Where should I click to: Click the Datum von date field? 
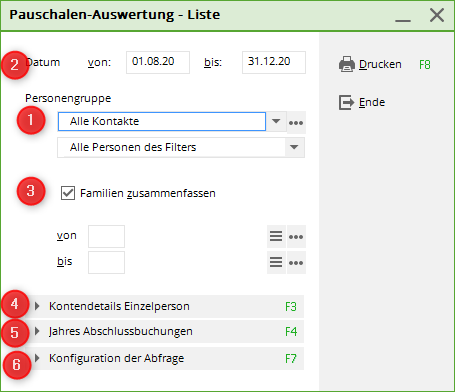[158, 62]
